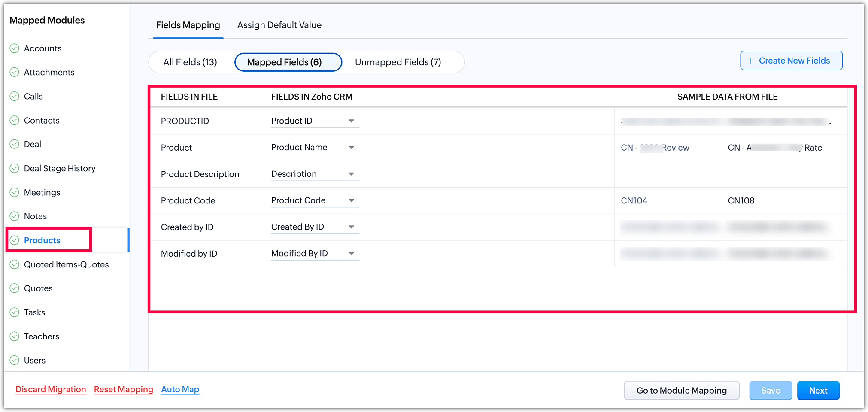Image resolution: width=868 pixels, height=412 pixels.
Task: Click the check circle icon next to Teachers
Action: [15, 336]
